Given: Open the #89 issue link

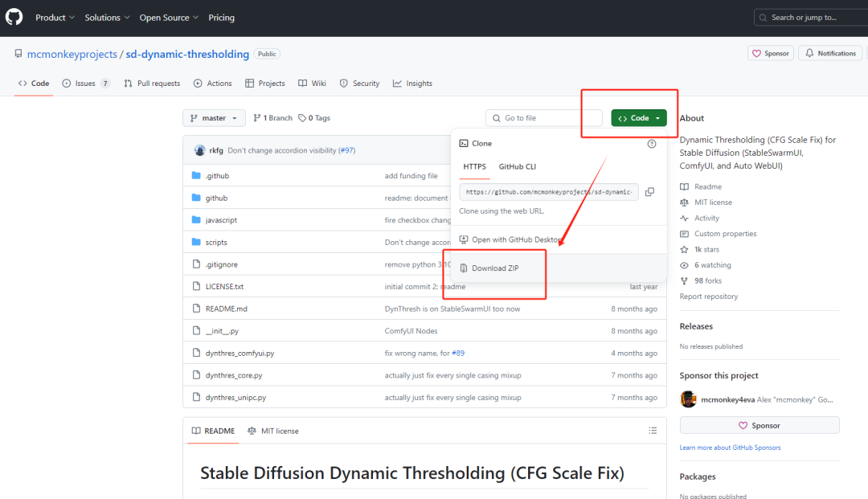Looking at the screenshot, I should pos(458,353).
